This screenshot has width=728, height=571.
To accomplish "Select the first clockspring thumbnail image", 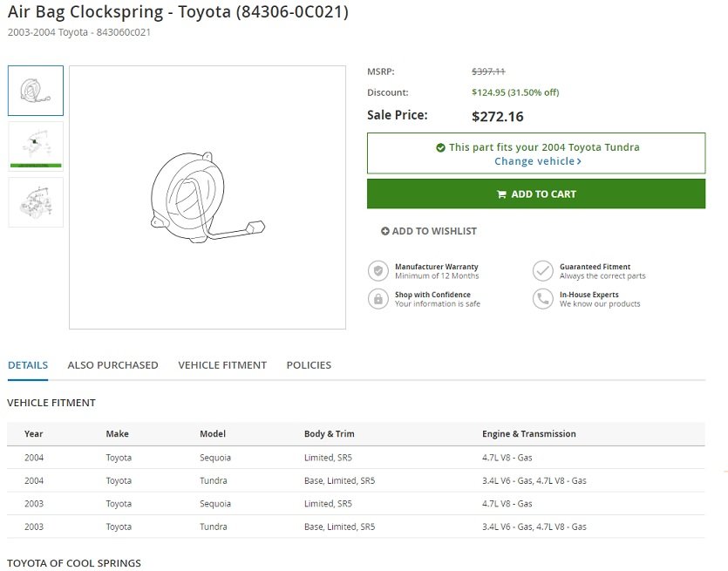I will pyautogui.click(x=36, y=91).
